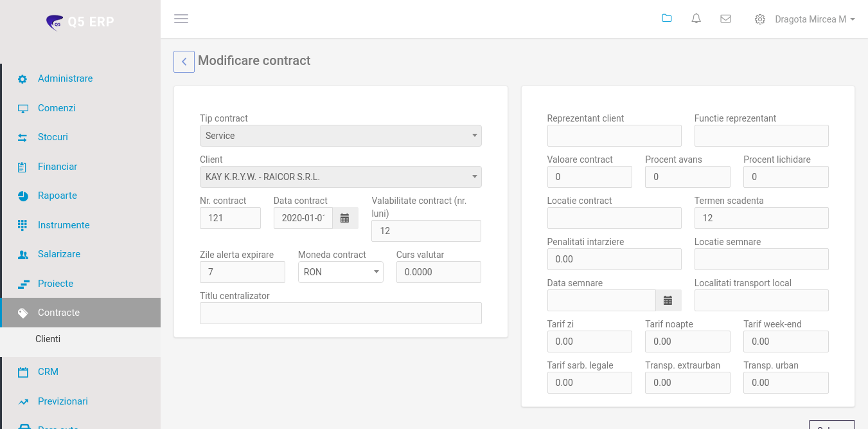Open the messages envelope icon

pos(725,19)
